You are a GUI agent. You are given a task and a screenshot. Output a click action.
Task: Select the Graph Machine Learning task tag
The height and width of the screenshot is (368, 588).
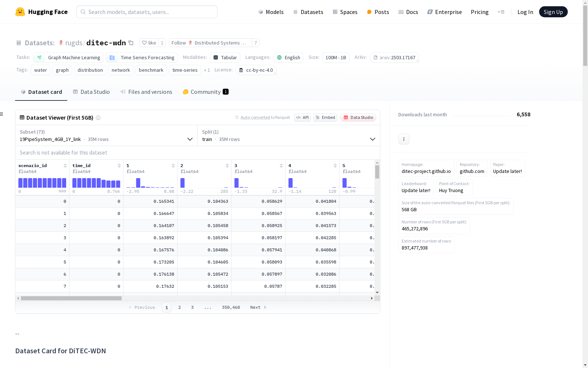pos(68,57)
